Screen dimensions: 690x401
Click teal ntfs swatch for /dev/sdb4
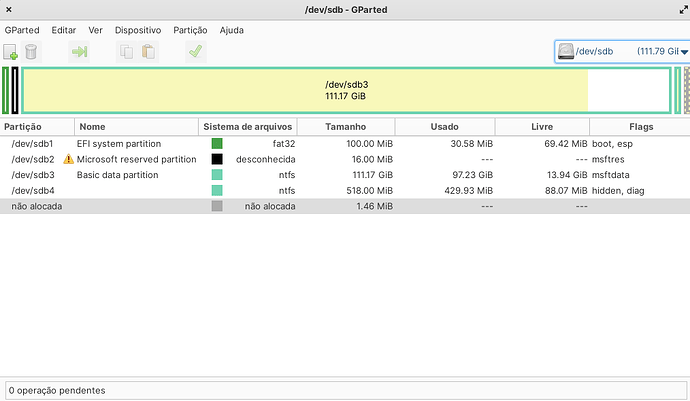click(x=217, y=191)
